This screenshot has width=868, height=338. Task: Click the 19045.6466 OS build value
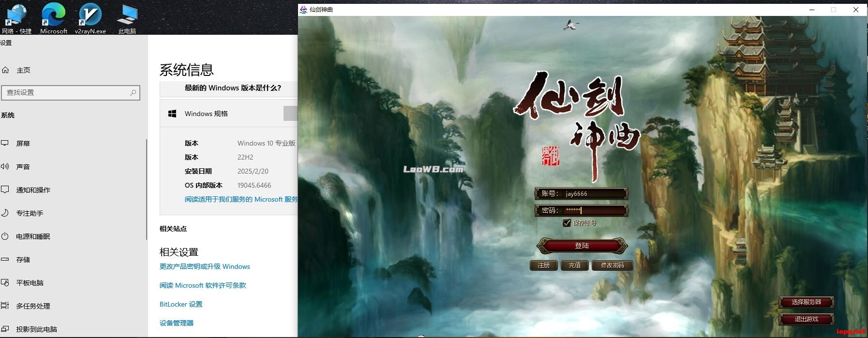click(254, 185)
